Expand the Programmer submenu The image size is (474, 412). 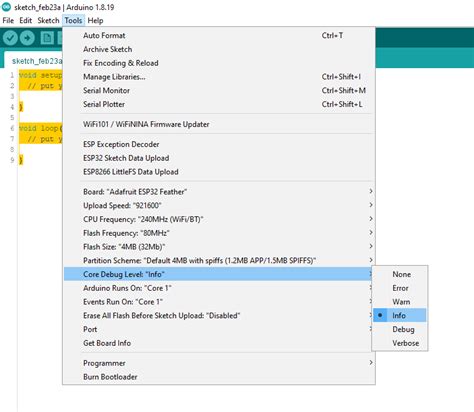pyautogui.click(x=219, y=363)
